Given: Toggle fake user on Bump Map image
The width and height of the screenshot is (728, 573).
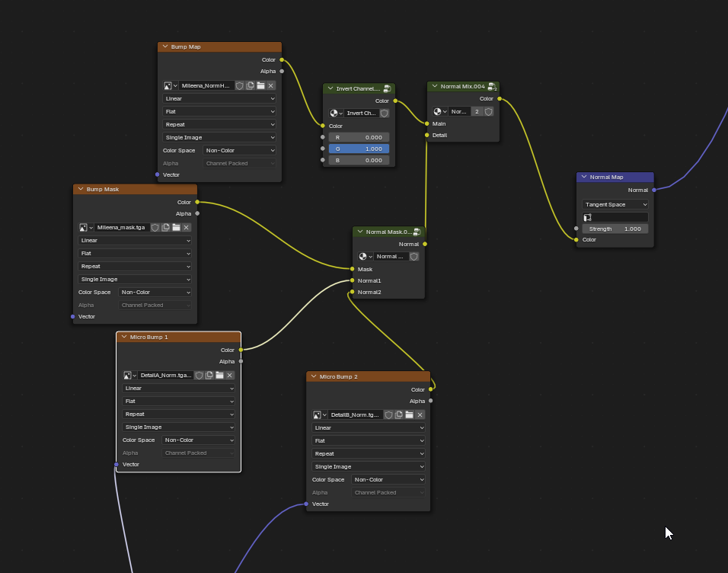Looking at the screenshot, I should click(240, 85).
